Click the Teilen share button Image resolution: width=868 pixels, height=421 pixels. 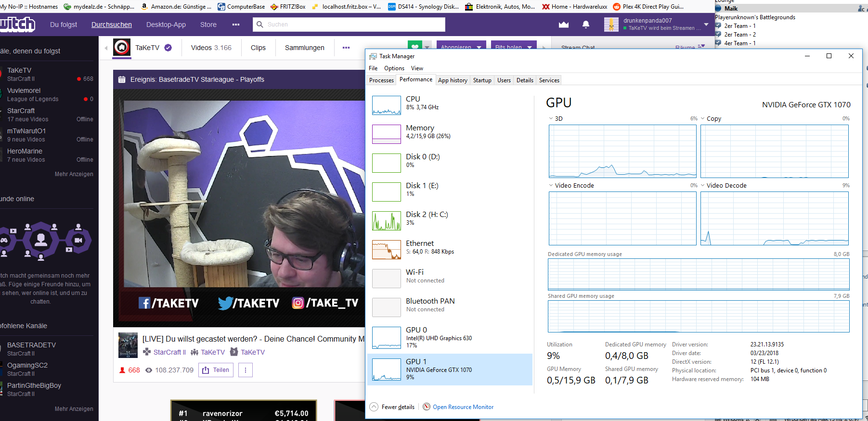tap(216, 370)
